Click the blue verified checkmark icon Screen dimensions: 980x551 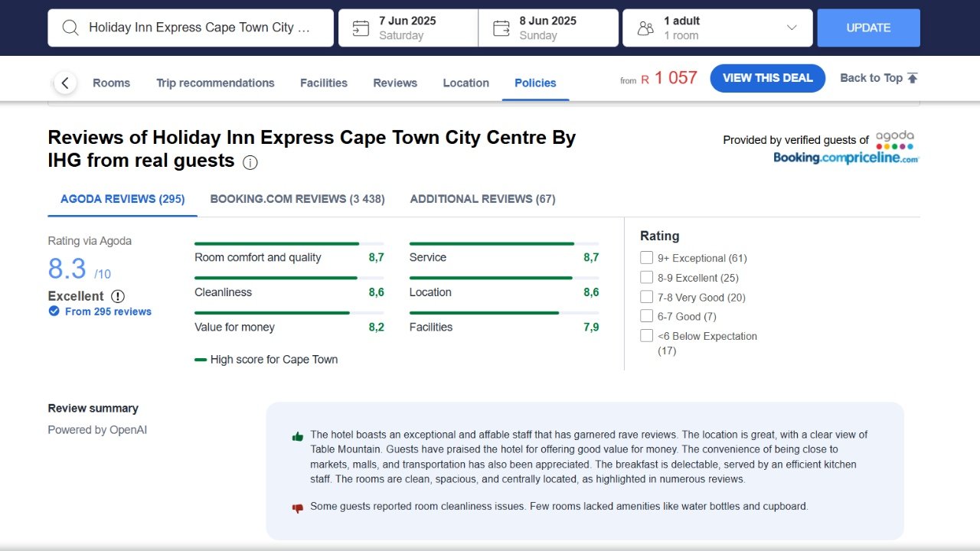click(x=54, y=311)
